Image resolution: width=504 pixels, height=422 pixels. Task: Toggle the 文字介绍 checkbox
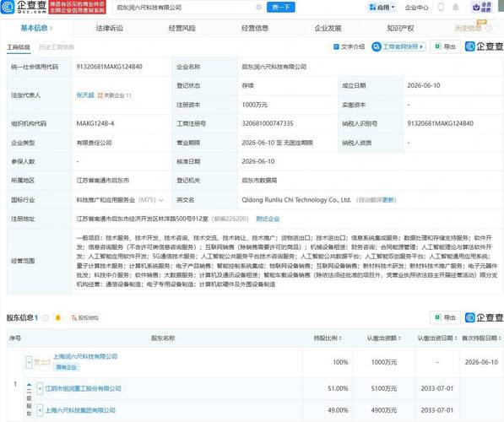tap(336, 47)
